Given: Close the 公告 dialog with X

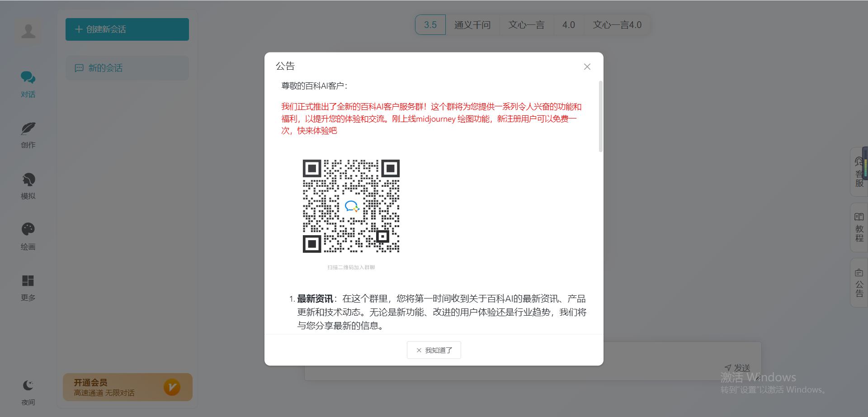Looking at the screenshot, I should pyautogui.click(x=587, y=66).
